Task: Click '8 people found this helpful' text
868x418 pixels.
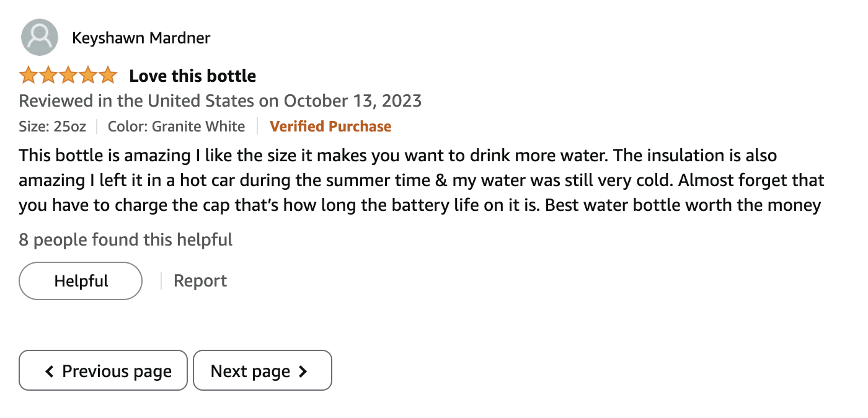Action: coord(126,239)
